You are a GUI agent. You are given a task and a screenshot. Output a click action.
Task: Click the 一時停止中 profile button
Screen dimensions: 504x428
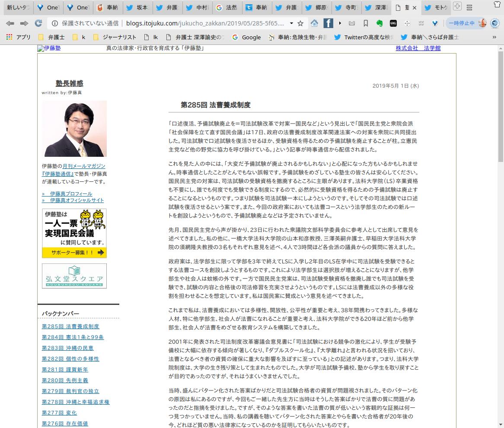[x=466, y=23]
